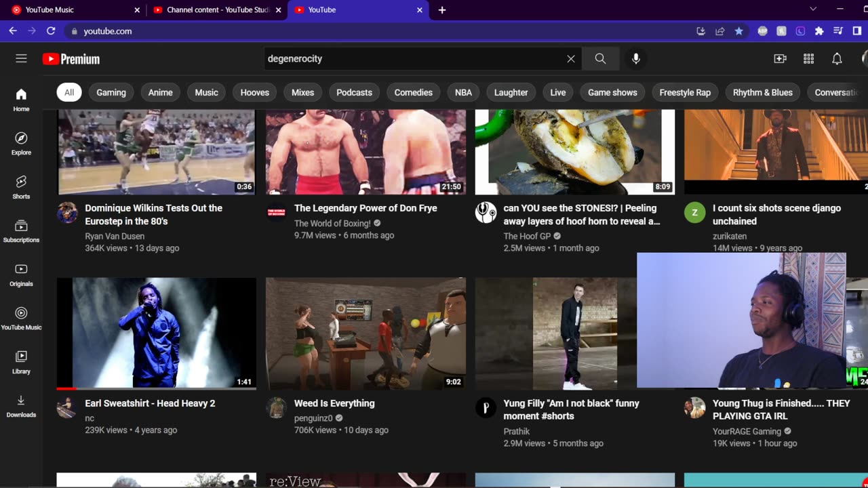Close the YouTube Music tab
Screen dimensions: 868x488
[x=137, y=10]
